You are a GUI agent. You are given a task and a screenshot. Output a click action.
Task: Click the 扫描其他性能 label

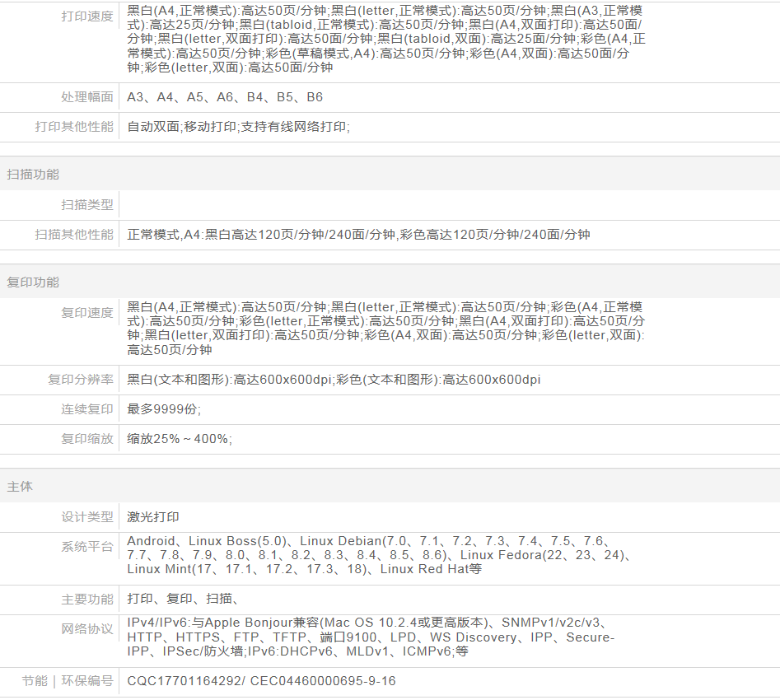[x=74, y=235]
